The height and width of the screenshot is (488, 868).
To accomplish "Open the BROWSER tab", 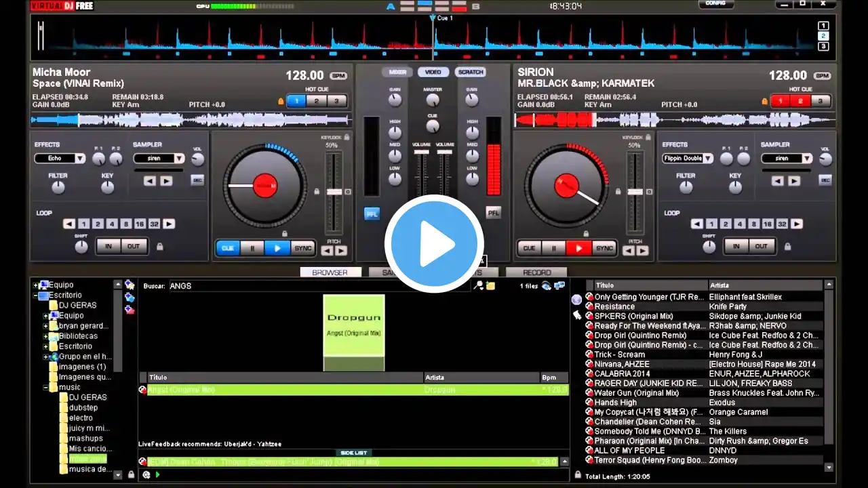I will tap(330, 272).
